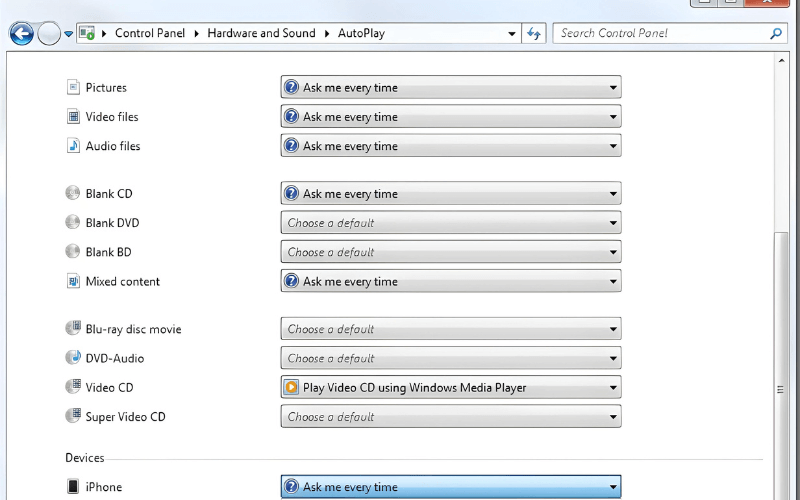The image size is (800, 500).
Task: Click the Video files filmstrip icon
Action: coord(73,117)
